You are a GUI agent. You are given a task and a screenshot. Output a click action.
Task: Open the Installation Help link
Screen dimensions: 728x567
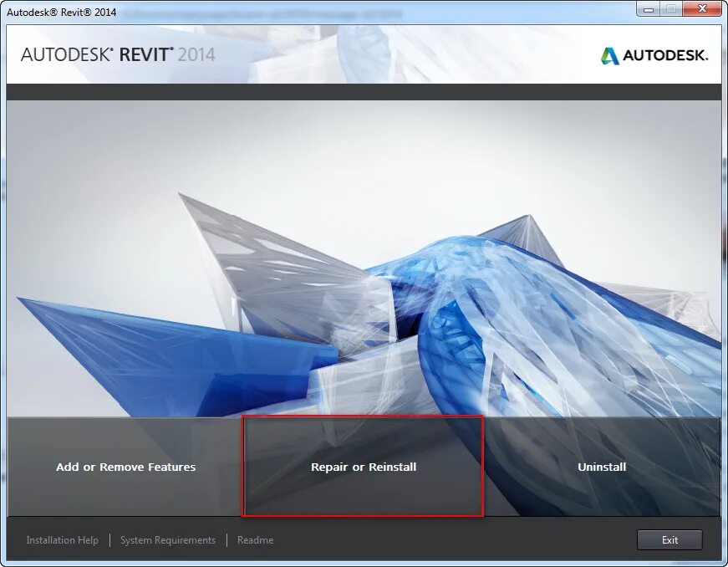[x=62, y=540]
